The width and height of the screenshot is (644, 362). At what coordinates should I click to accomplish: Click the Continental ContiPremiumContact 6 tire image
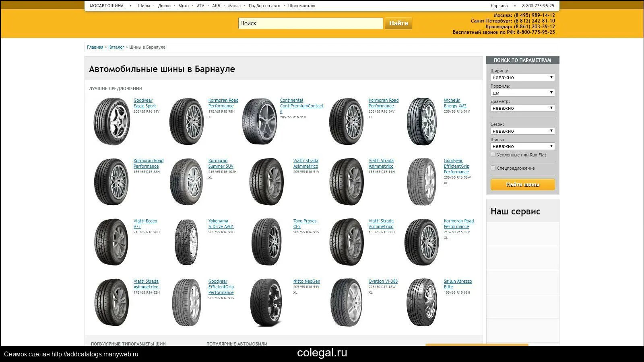coord(260,121)
